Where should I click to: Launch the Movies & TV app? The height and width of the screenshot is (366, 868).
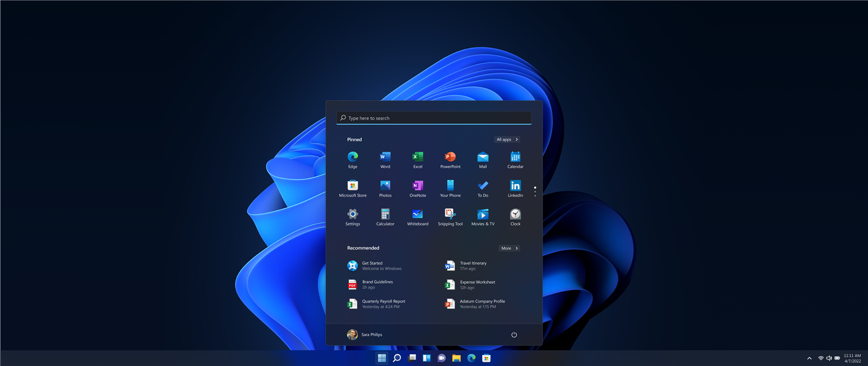[483, 215]
